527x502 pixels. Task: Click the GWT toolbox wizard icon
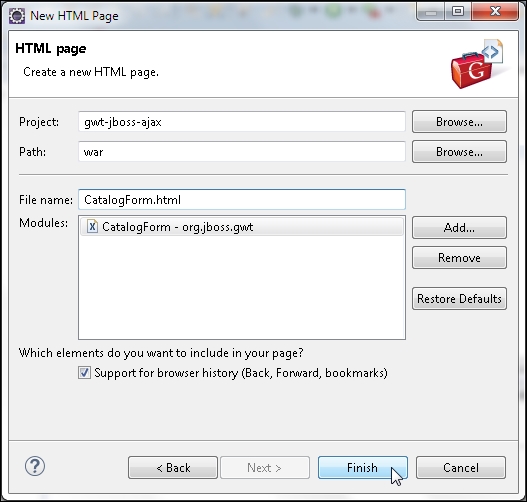pyautogui.click(x=477, y=65)
